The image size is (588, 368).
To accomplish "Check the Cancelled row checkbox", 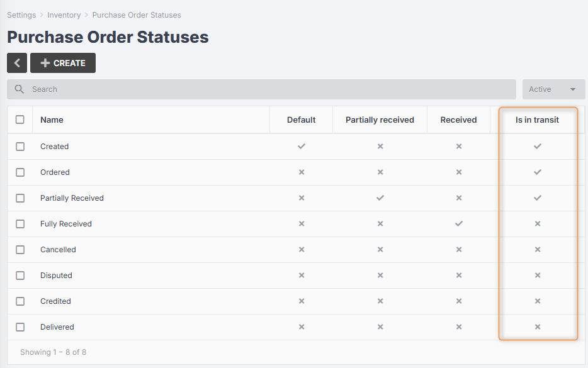I will pyautogui.click(x=20, y=250).
